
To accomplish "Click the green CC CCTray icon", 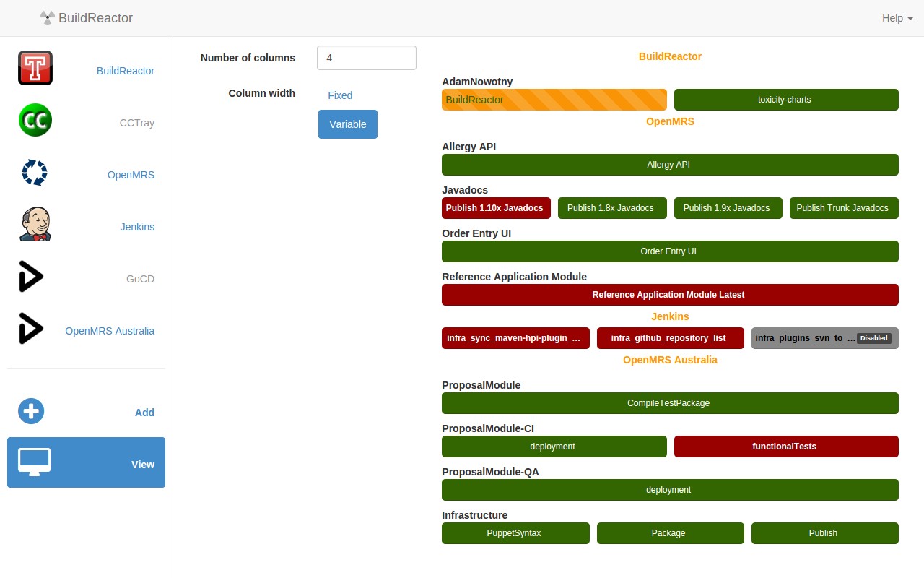I will [x=35, y=121].
